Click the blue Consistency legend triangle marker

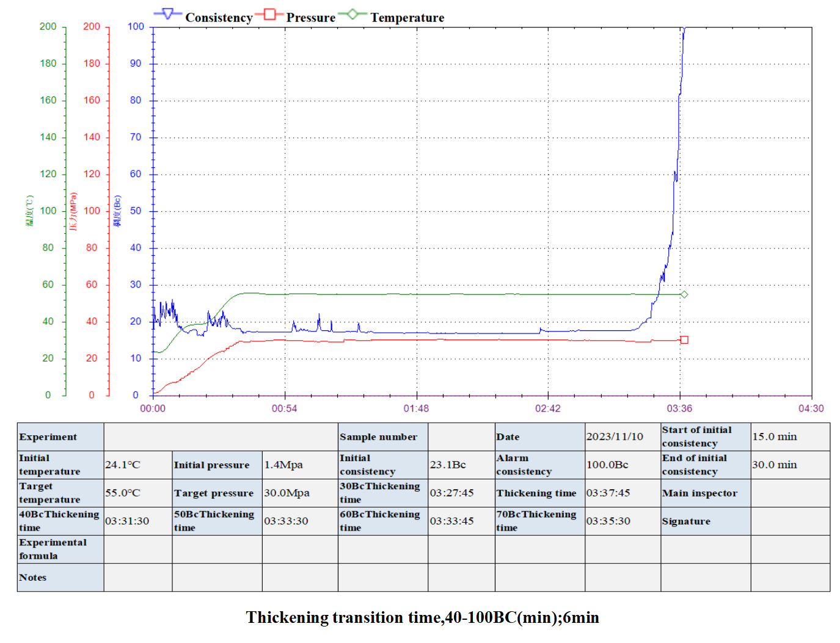[x=167, y=14]
